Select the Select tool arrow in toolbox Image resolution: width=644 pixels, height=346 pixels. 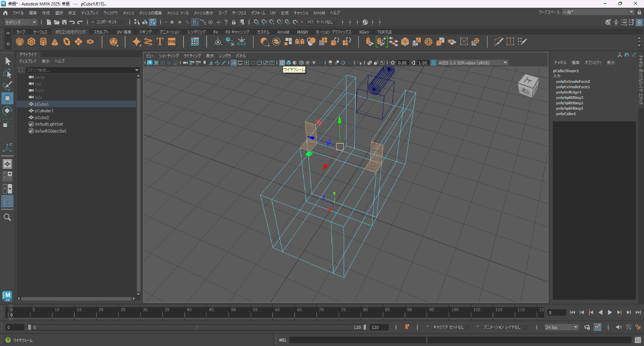[x=7, y=61]
